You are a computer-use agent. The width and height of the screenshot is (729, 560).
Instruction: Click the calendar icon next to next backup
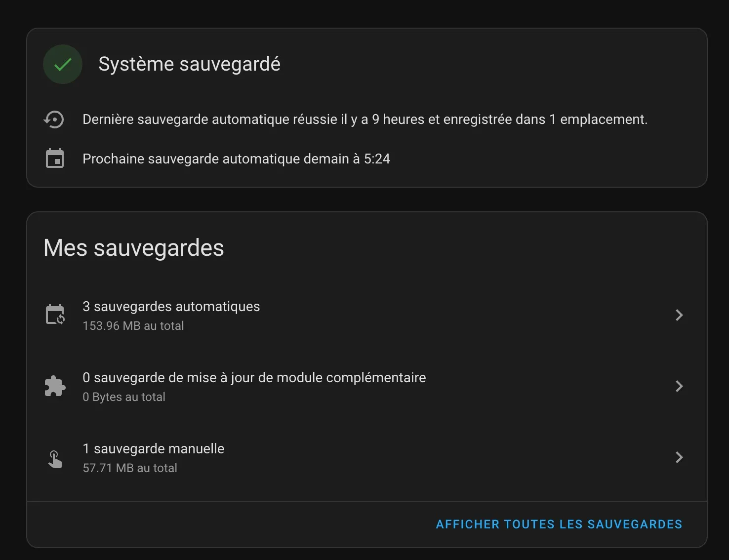point(54,158)
